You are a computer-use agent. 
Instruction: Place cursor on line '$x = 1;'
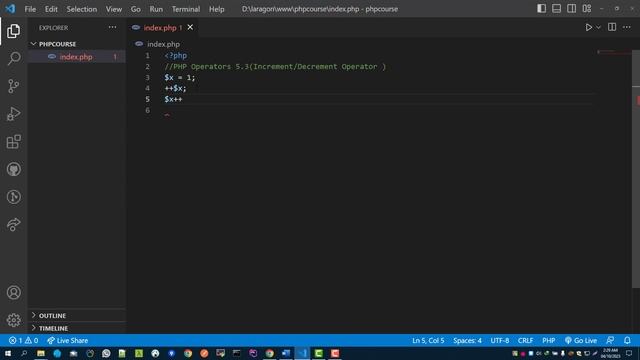pos(180,78)
